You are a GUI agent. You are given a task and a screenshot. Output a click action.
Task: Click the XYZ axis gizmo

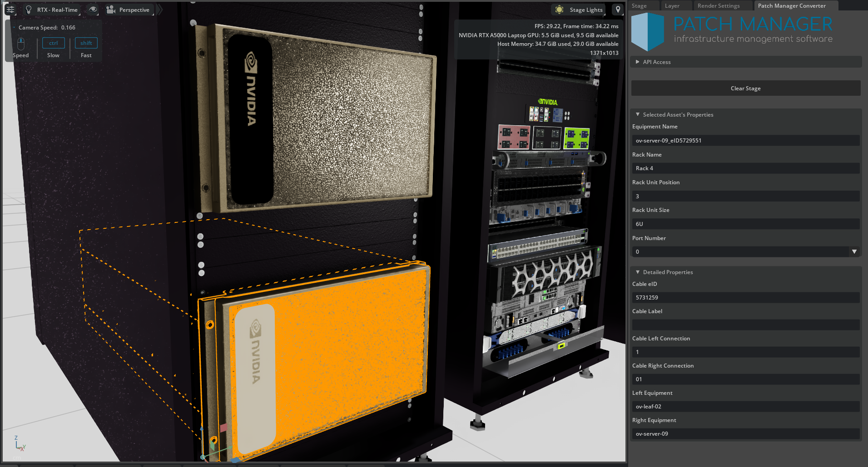(19, 444)
